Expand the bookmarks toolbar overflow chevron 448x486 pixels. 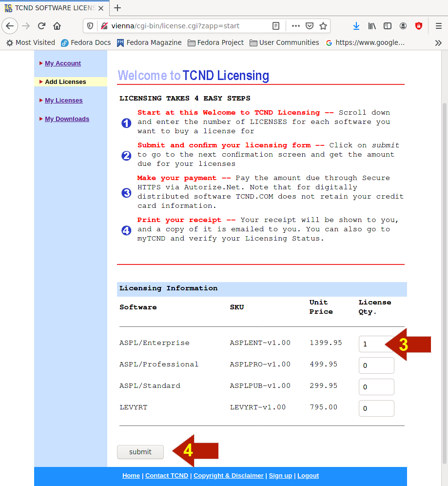[x=438, y=42]
